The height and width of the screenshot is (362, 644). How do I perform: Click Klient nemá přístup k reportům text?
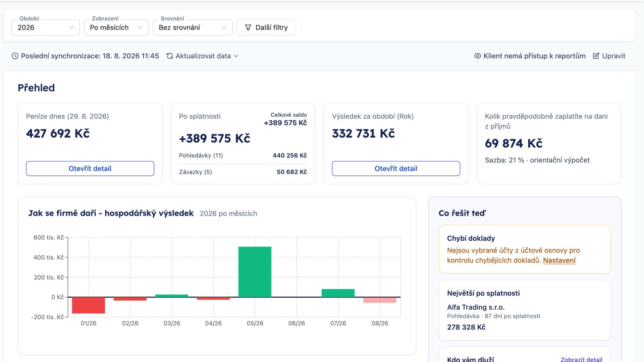[x=534, y=56]
